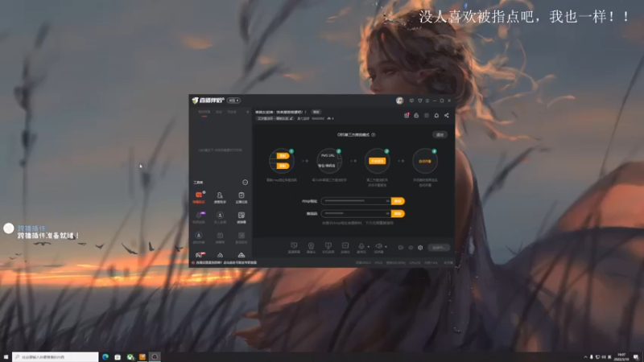Click lower yellow copy button in step one circle
Image resolution: width=644 pixels, height=362 pixels.
pyautogui.click(x=283, y=166)
